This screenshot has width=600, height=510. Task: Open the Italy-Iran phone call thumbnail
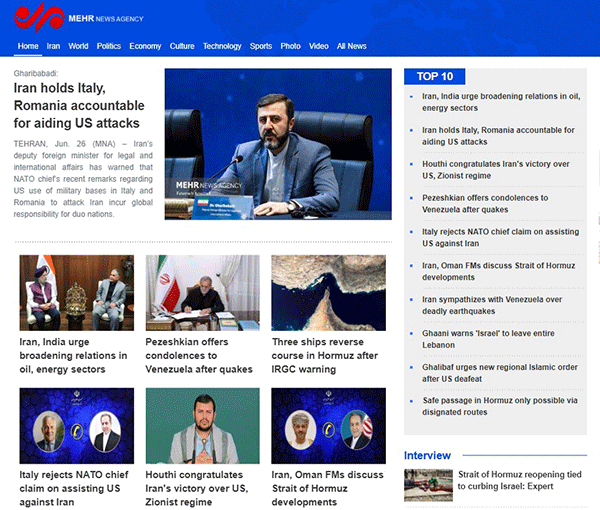77,426
